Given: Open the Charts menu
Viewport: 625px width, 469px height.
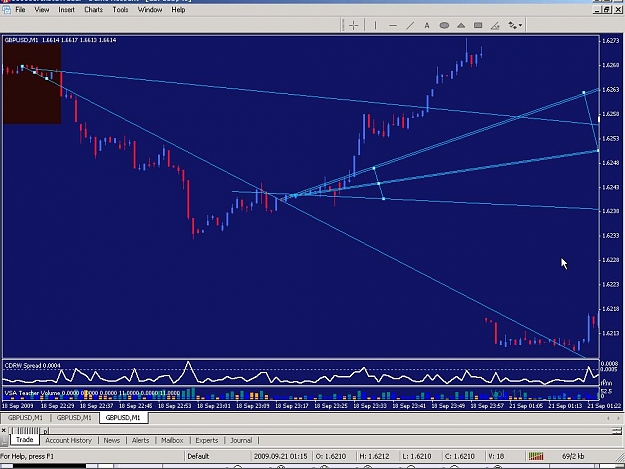Looking at the screenshot, I should 94,10.
